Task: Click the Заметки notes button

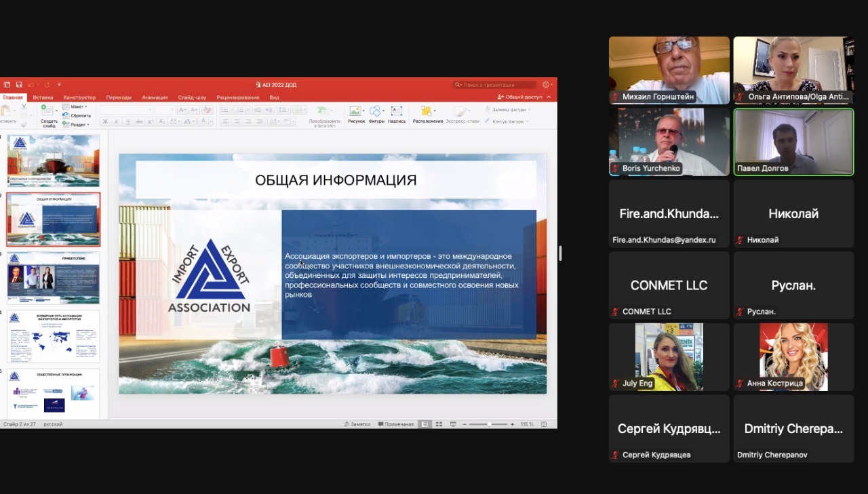Action: click(357, 424)
